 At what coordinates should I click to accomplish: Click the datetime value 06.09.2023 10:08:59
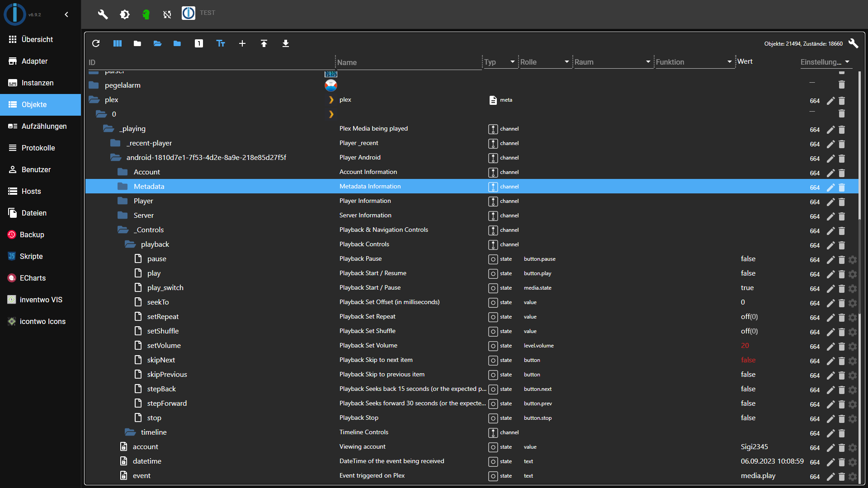point(772,461)
